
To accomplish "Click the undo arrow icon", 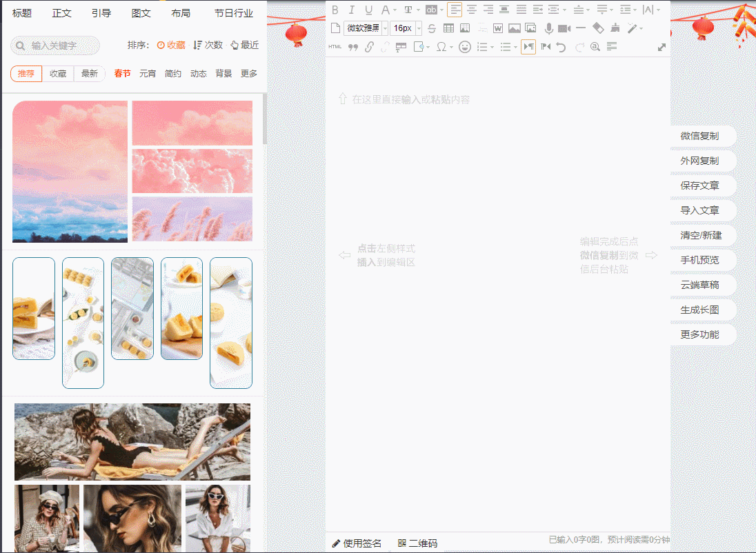I will (561, 47).
